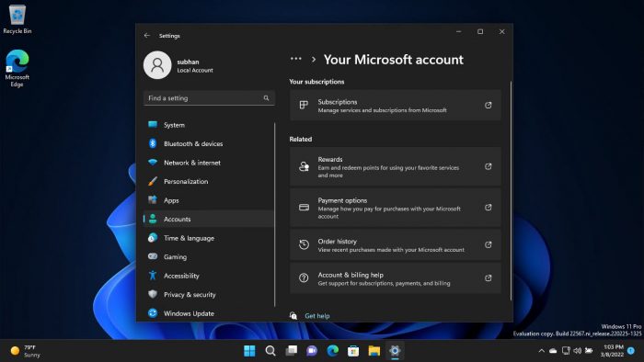Open the volume control in the tray

(578, 351)
